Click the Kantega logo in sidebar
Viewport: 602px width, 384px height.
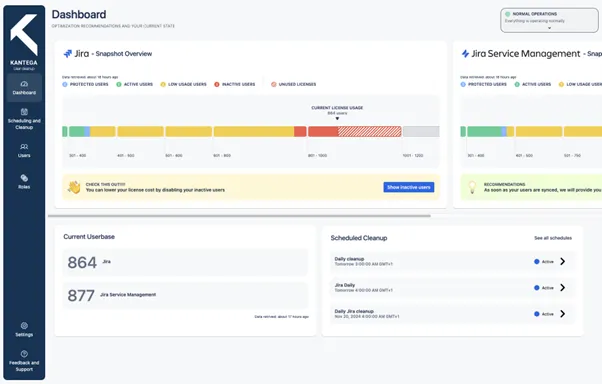coord(24,35)
